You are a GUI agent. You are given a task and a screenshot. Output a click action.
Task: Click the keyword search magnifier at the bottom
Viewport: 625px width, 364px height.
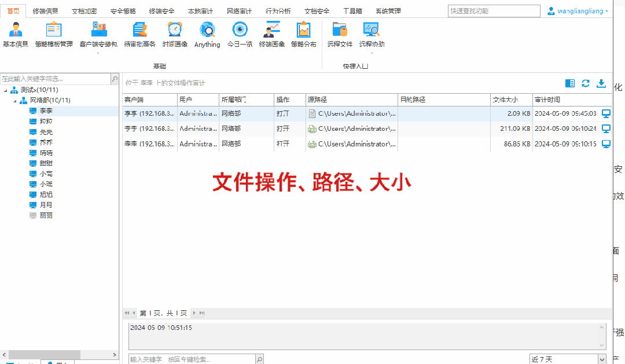(x=259, y=359)
